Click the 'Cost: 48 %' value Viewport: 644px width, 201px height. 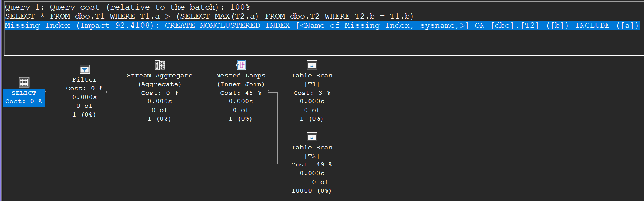click(x=241, y=93)
